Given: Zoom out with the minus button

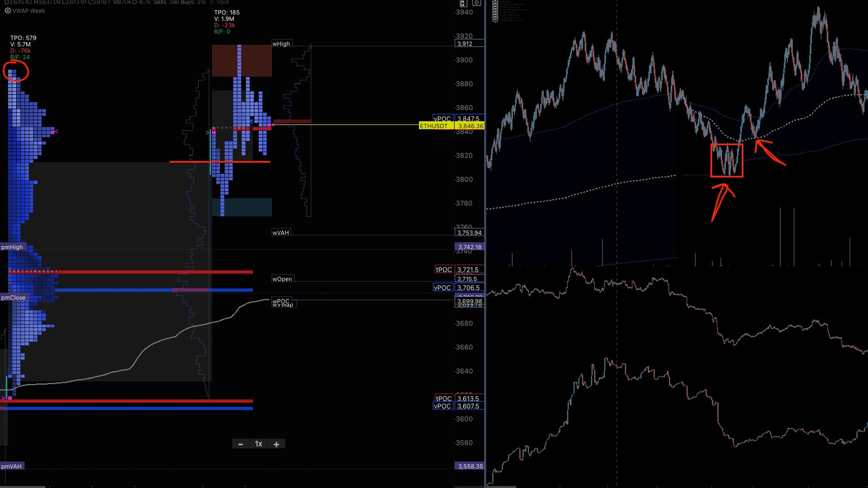Looking at the screenshot, I should (241, 444).
